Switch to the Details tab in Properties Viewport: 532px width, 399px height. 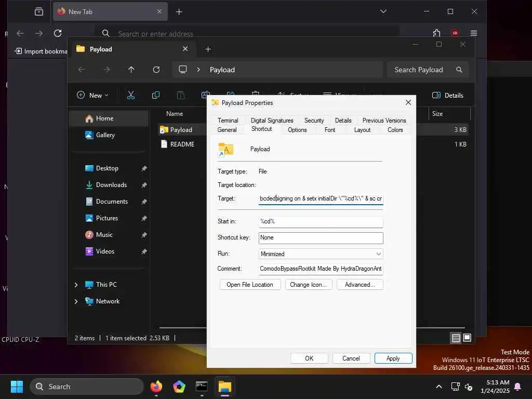[343, 121]
